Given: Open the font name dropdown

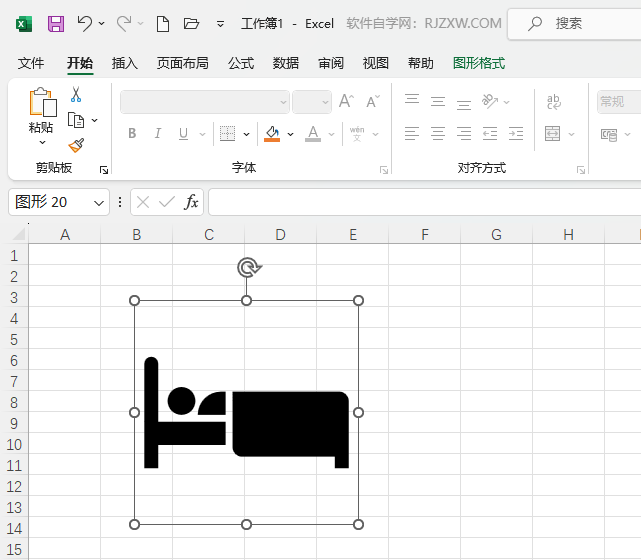Looking at the screenshot, I should (x=283, y=102).
